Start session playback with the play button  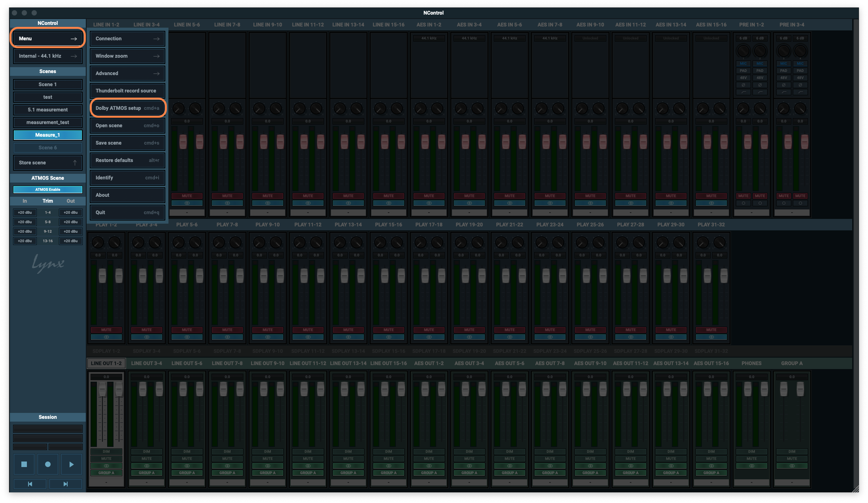pos(72,464)
